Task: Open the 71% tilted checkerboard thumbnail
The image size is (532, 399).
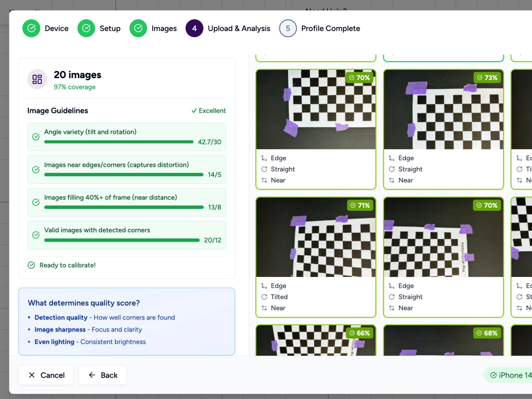Action: point(316,237)
